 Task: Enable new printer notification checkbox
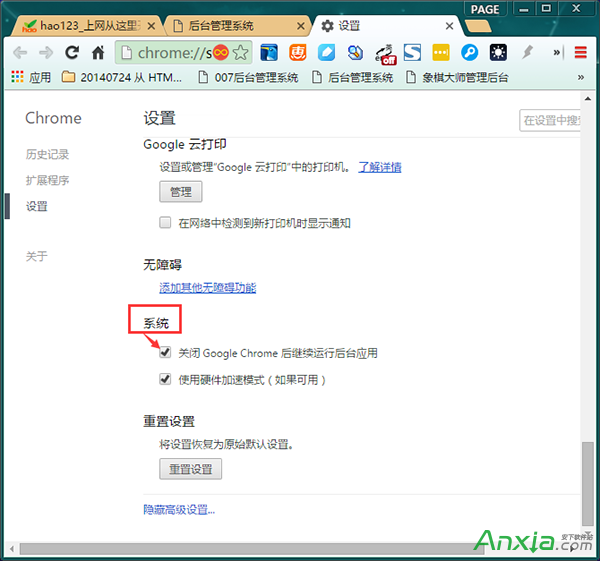tap(165, 222)
